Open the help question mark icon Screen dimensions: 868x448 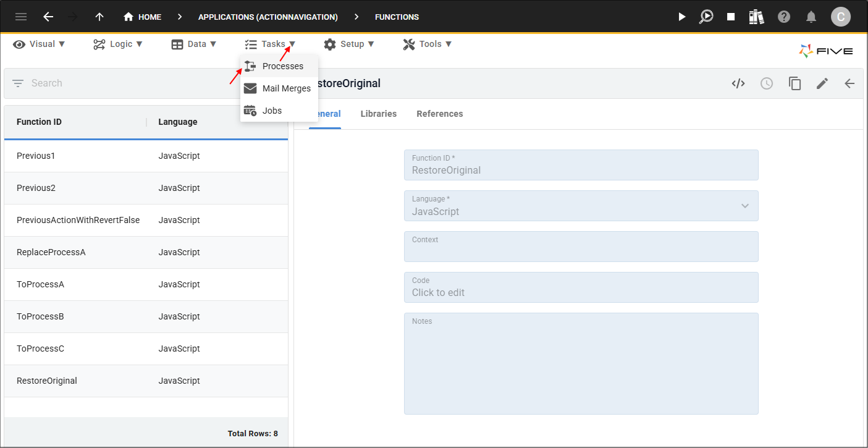(784, 17)
